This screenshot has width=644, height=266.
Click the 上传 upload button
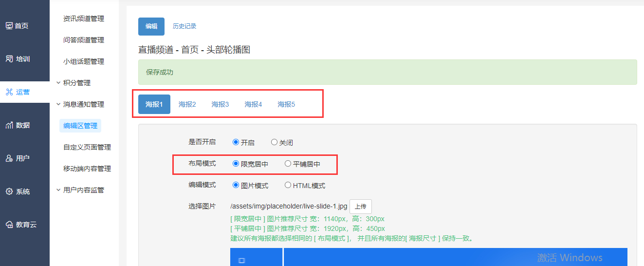tap(361, 207)
